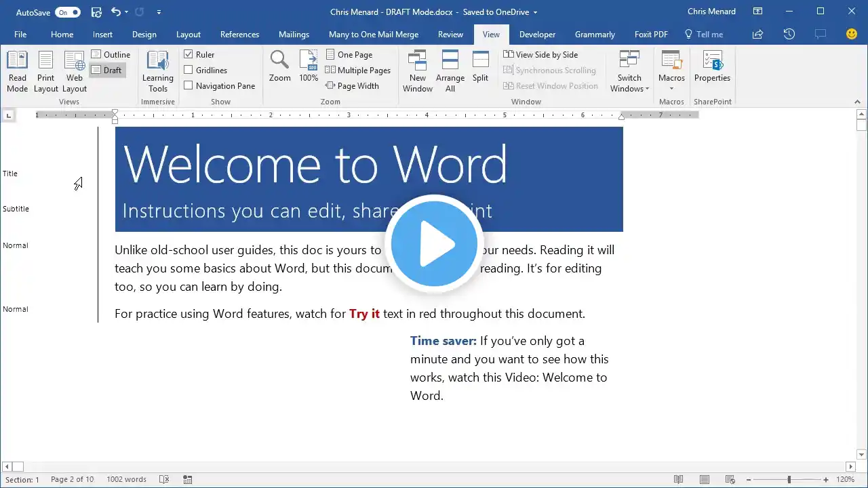Fit document to Page Width

(x=353, y=86)
